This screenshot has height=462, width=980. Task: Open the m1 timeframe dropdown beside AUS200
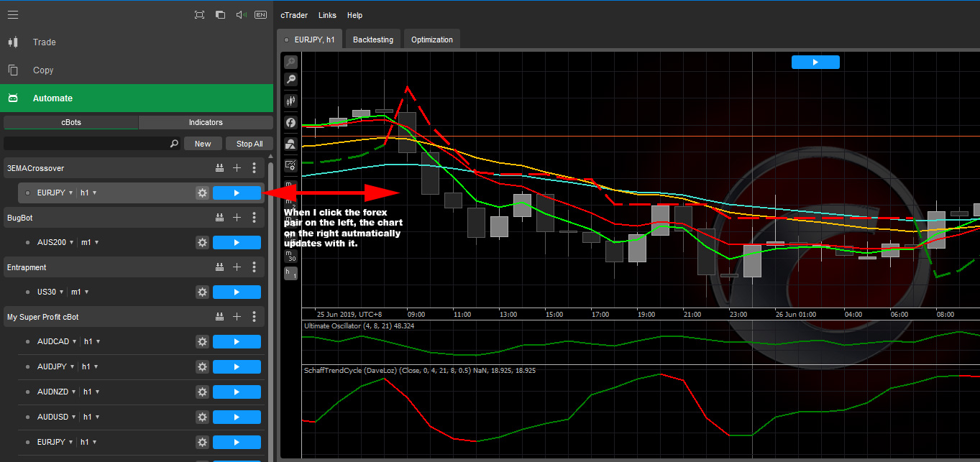89,242
